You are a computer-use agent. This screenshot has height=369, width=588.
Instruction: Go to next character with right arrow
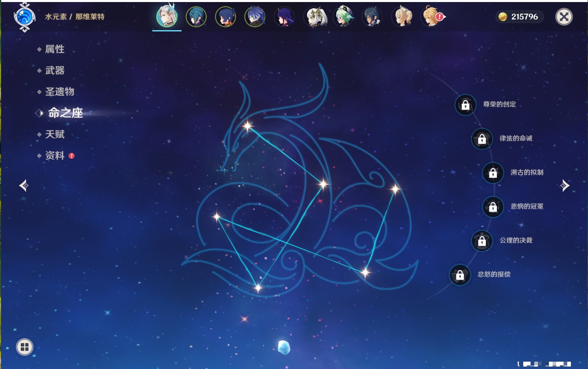(565, 186)
